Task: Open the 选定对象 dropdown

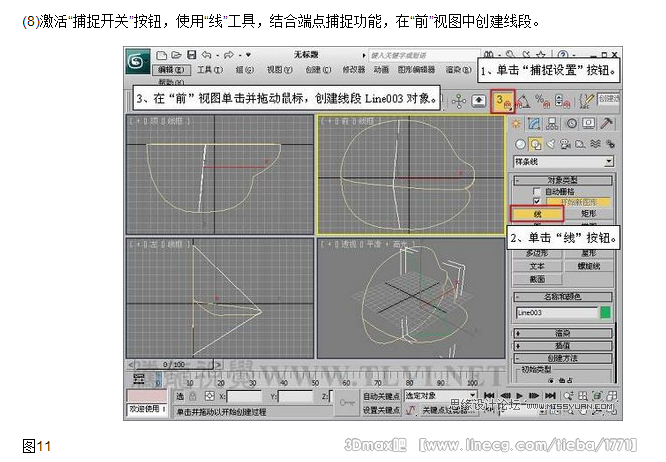Action: pyautogui.click(x=440, y=396)
